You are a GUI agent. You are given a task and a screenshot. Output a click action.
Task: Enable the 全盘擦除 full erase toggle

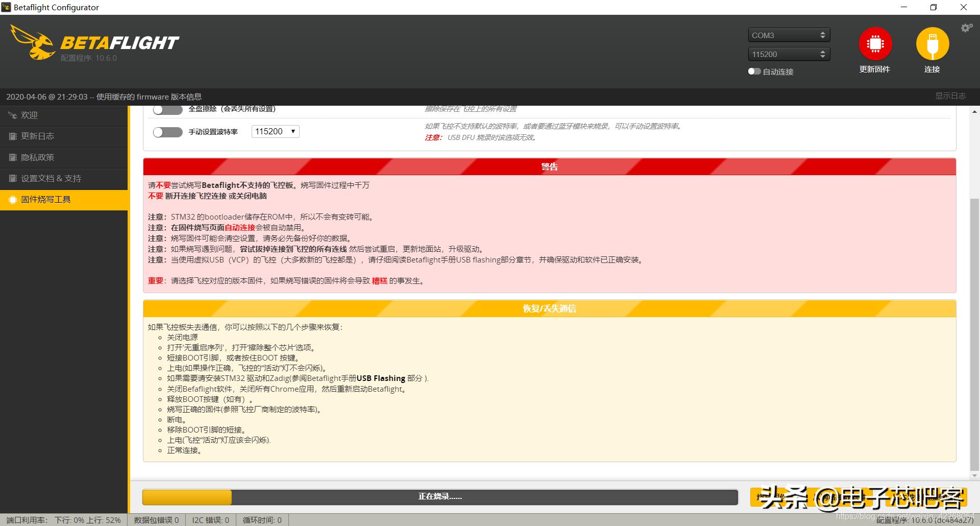(x=167, y=109)
